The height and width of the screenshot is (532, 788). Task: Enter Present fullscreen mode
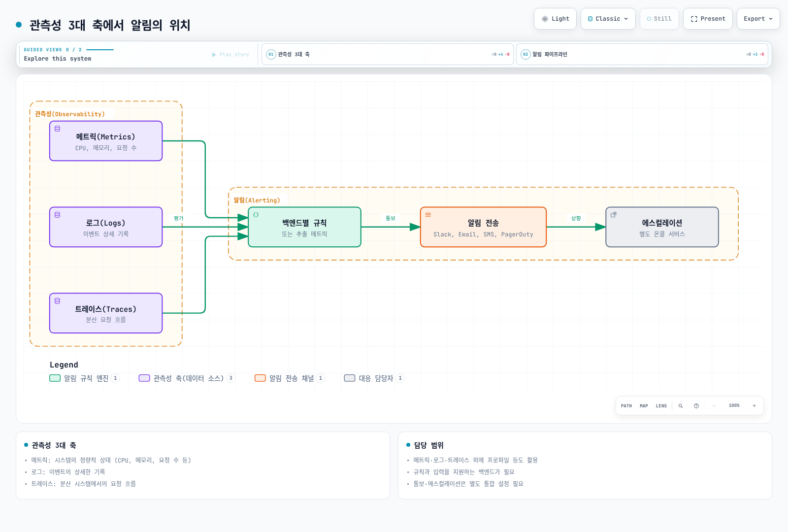[708, 19]
